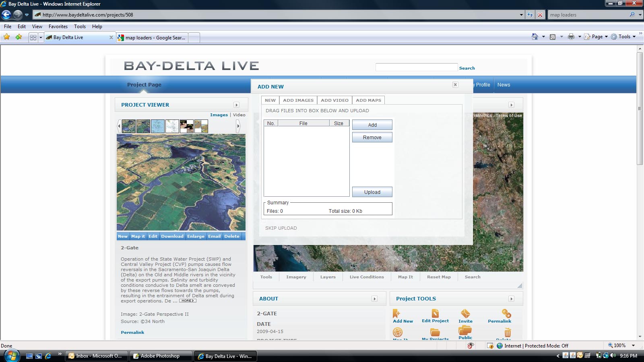The image size is (644, 362).
Task: Click the RSS feeds icon in the command bar
Action: pyautogui.click(x=553, y=37)
